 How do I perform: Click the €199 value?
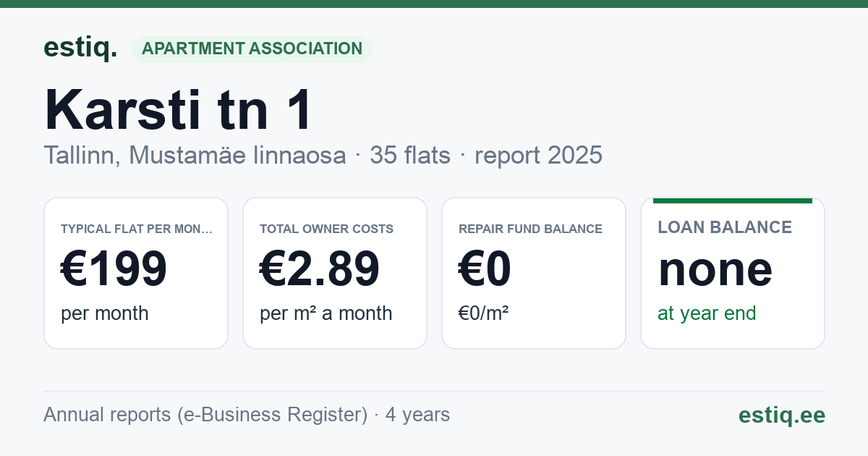(x=114, y=269)
